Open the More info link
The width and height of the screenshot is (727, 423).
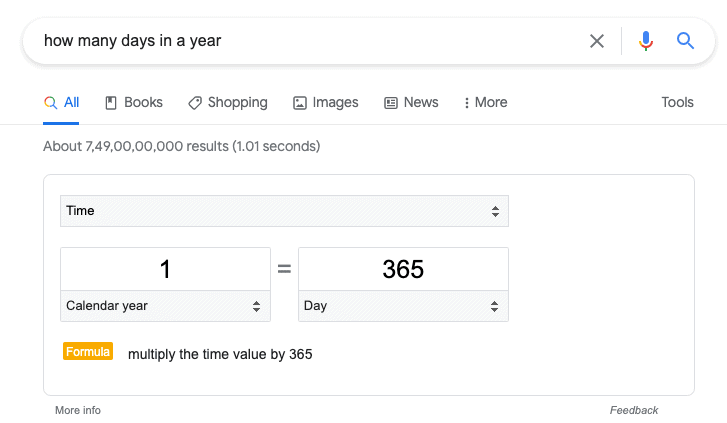tap(78, 410)
